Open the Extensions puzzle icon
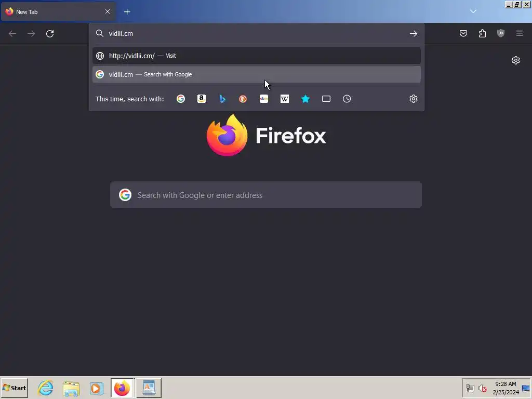 (x=482, y=33)
